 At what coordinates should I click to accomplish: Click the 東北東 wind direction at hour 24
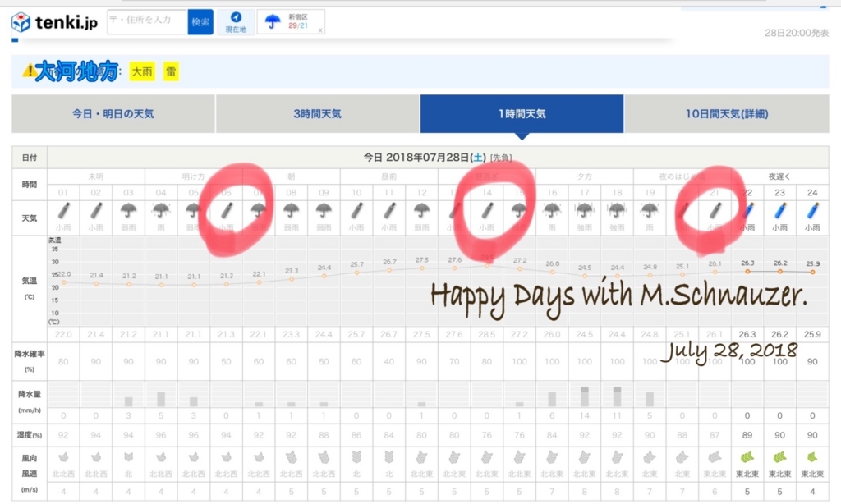(812, 474)
